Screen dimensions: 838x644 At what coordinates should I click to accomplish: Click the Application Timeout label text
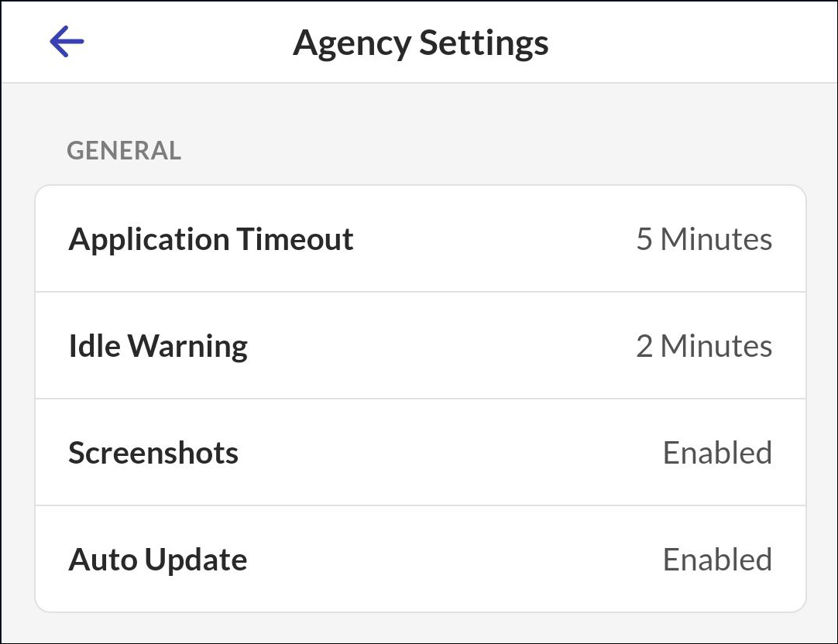[x=211, y=239]
